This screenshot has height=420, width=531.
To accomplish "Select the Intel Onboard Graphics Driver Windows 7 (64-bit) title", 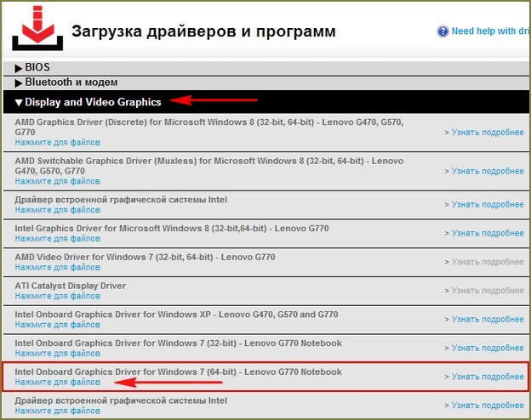I will click(x=178, y=372).
